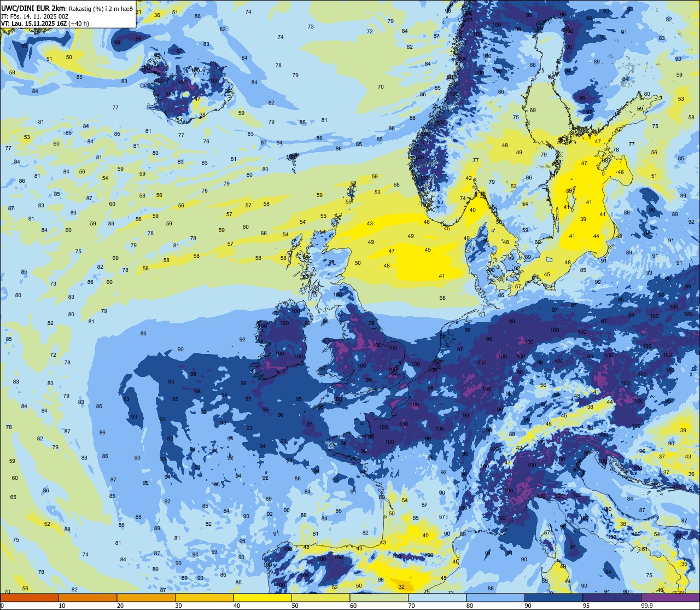Click the 30–40 amber legend segment

pos(204,597)
